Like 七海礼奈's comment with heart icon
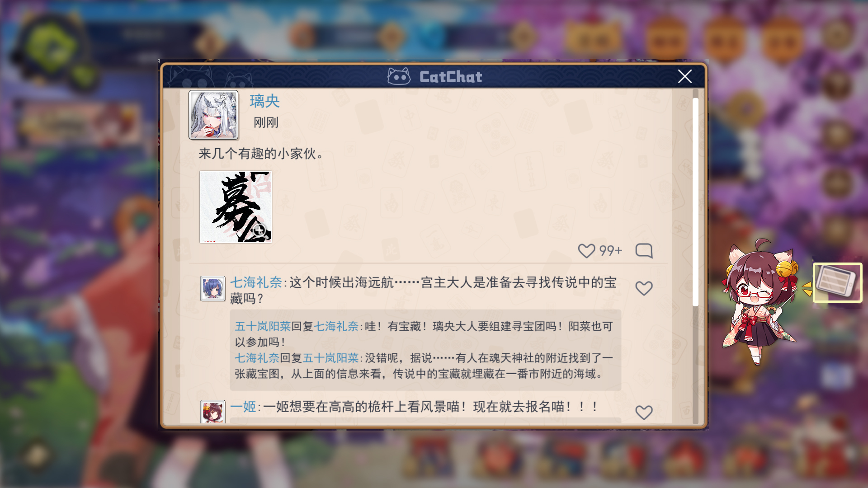868x488 pixels. 644,288
